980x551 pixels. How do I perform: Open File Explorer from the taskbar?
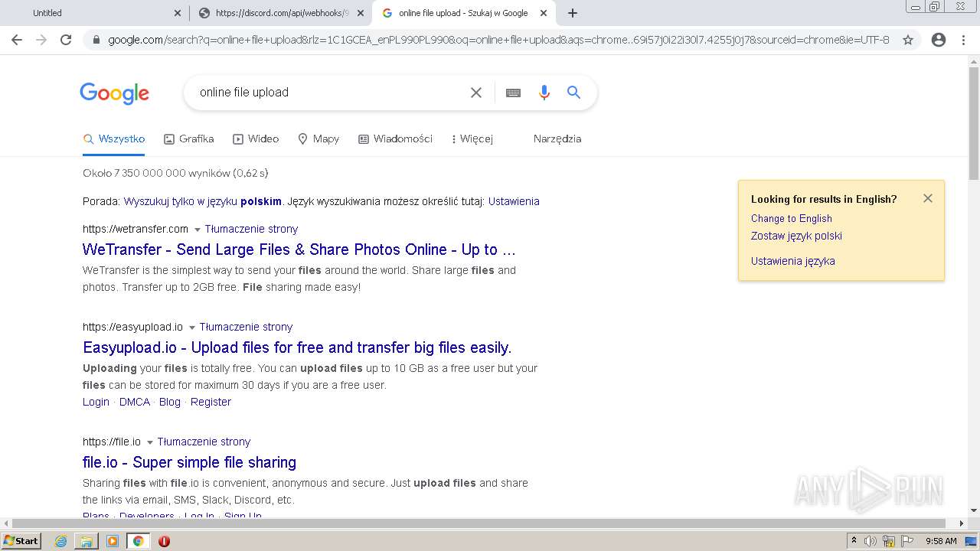click(x=87, y=541)
